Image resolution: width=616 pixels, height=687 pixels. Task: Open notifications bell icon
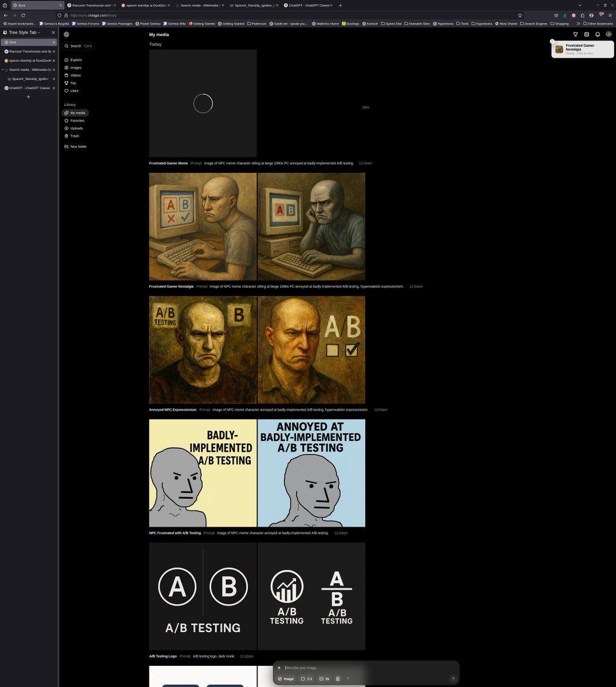pos(598,34)
